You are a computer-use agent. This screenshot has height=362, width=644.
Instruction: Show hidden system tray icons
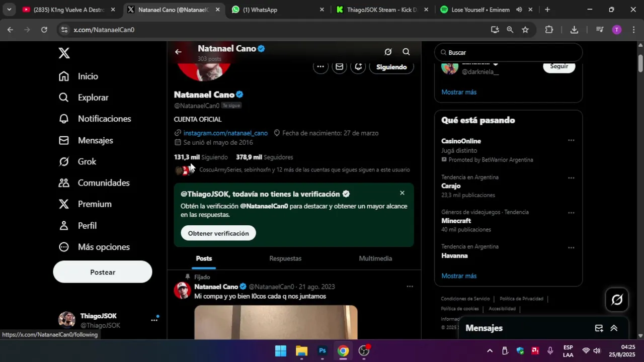(x=490, y=351)
